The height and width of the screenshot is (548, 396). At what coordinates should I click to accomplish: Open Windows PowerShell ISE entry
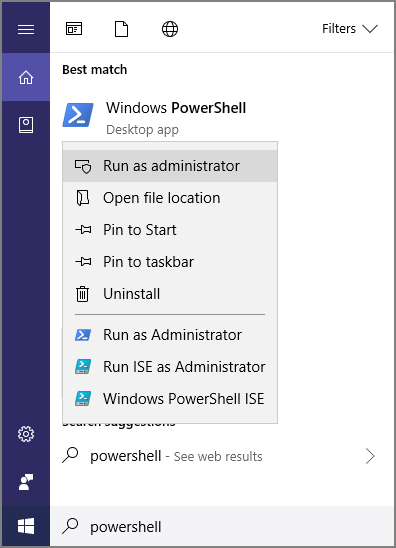[x=170, y=399]
